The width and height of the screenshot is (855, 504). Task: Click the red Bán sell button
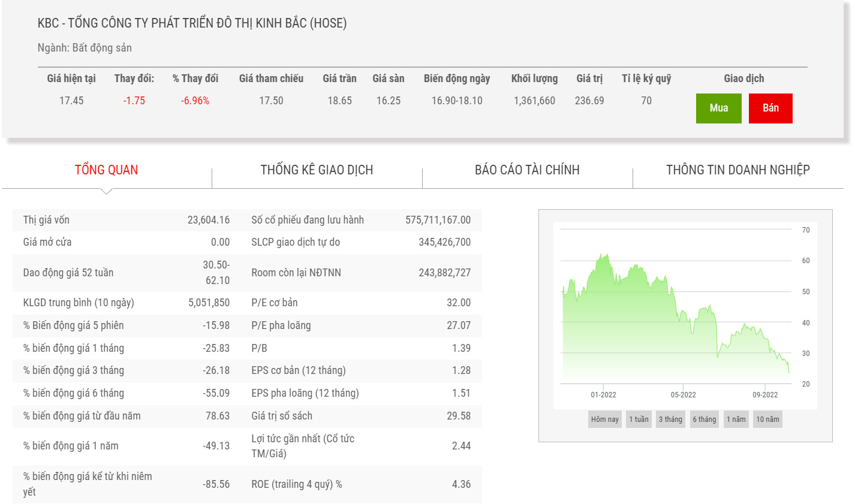pos(770,108)
